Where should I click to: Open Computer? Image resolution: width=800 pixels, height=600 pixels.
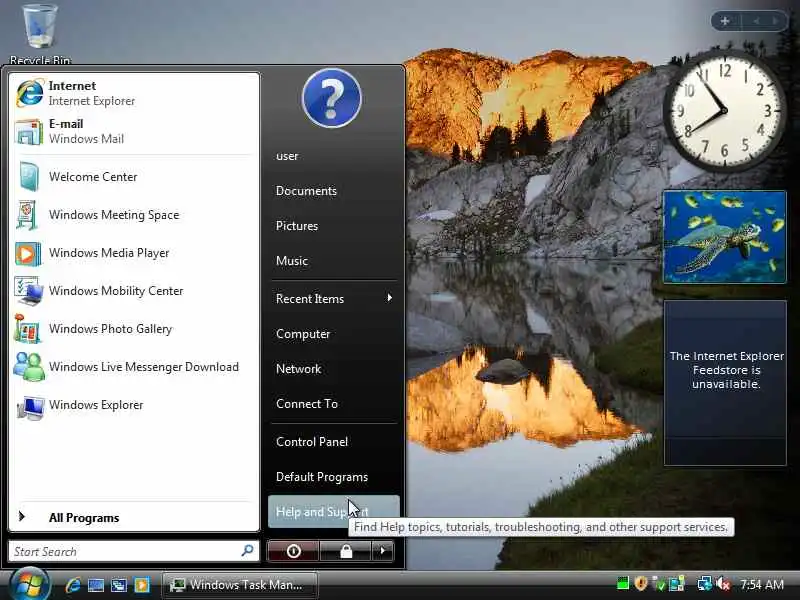(333, 334)
